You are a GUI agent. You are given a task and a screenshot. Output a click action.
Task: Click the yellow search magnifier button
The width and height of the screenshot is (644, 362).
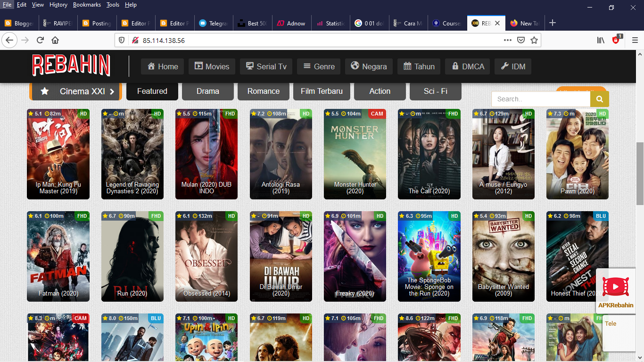[x=600, y=99]
